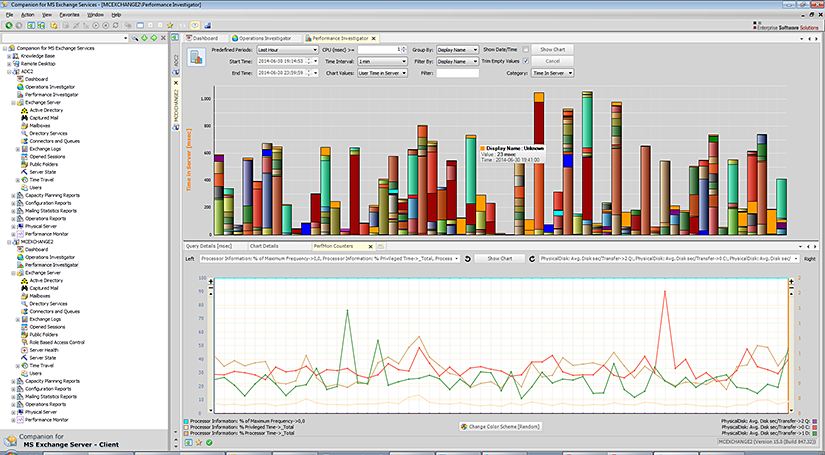
Task: Close the PerfMon Counters tab
Action: 370,246
